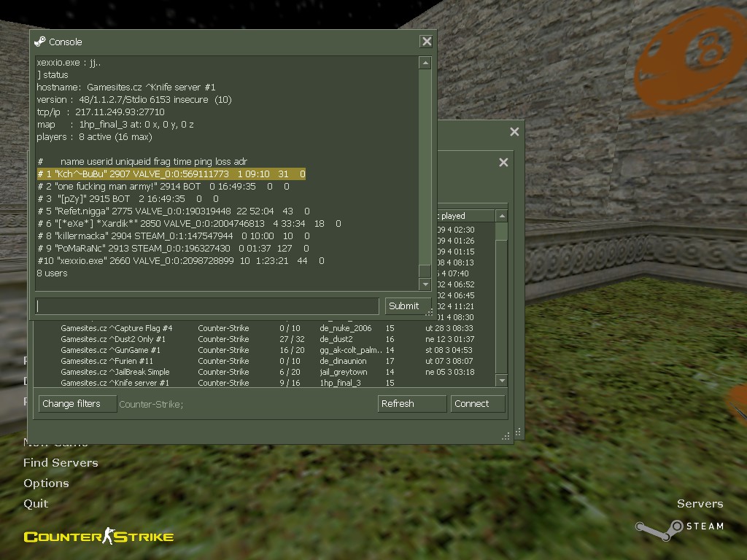Click the "one fucking man army!" BOT line
This screenshot has width=747, height=560.
click(163, 186)
